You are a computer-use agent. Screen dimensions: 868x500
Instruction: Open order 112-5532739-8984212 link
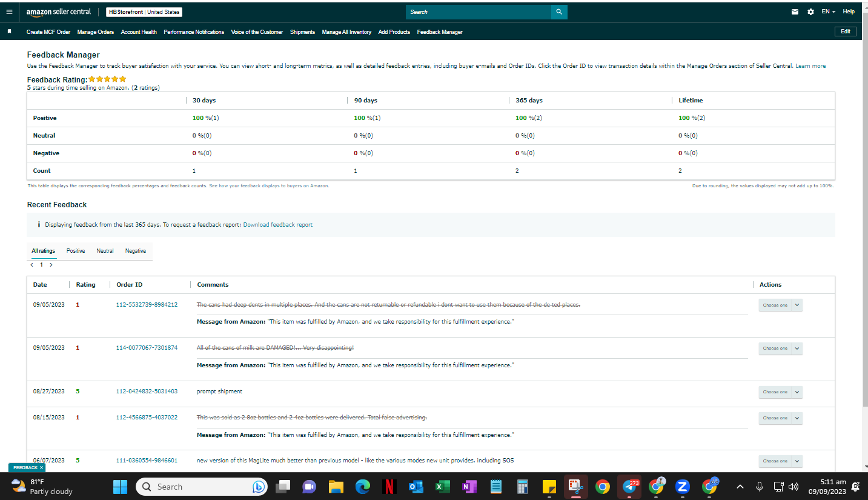tap(147, 304)
